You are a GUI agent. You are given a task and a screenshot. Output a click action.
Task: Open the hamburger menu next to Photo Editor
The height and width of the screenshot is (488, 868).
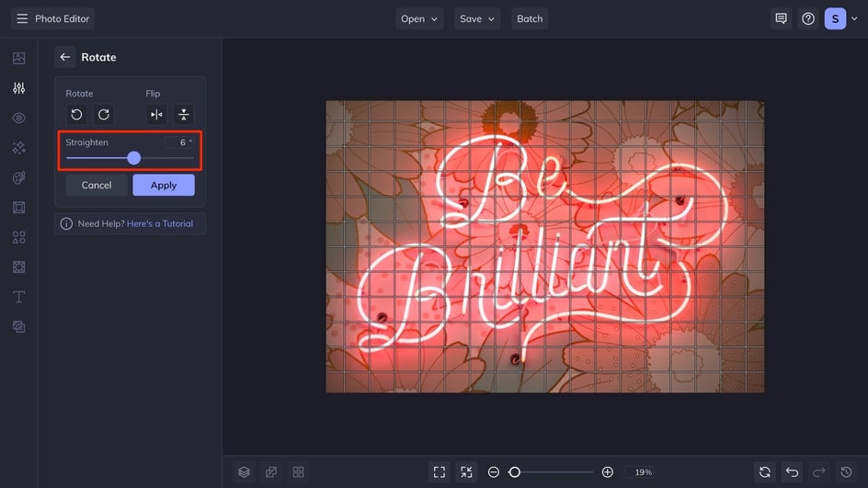(22, 18)
